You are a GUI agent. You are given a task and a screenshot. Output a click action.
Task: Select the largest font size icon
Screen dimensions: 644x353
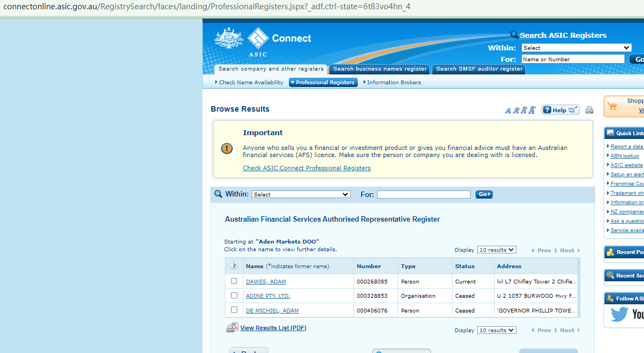(x=532, y=109)
